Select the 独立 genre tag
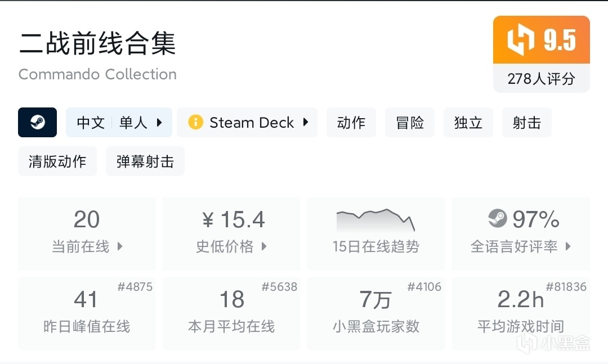Screen dimensions: 608x364 [x=468, y=123]
